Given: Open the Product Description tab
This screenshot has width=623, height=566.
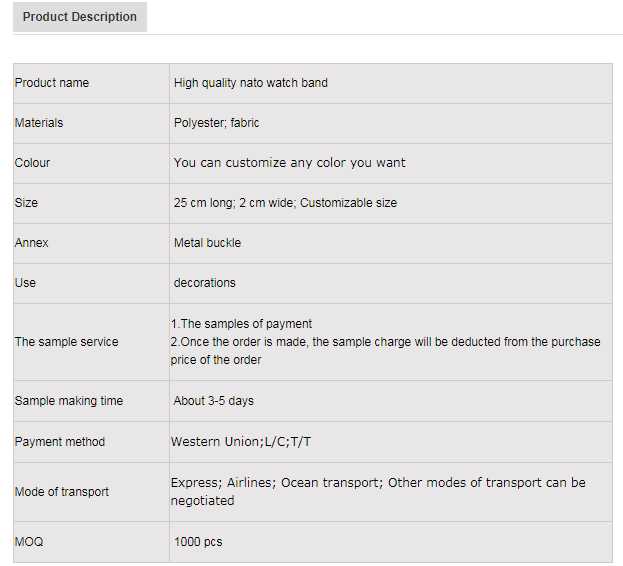Looking at the screenshot, I should coord(80,17).
